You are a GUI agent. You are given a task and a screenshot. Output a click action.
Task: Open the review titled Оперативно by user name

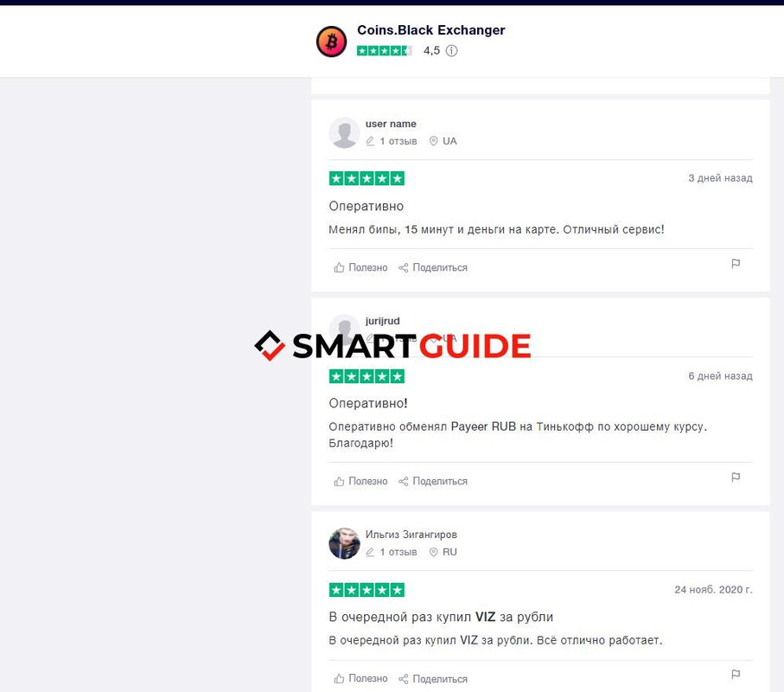[x=366, y=206]
